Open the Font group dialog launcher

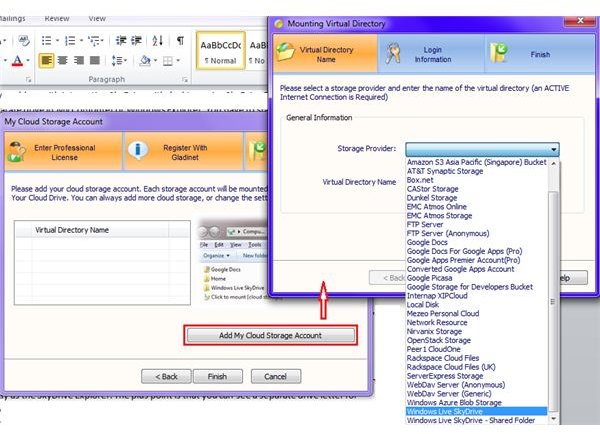28,80
